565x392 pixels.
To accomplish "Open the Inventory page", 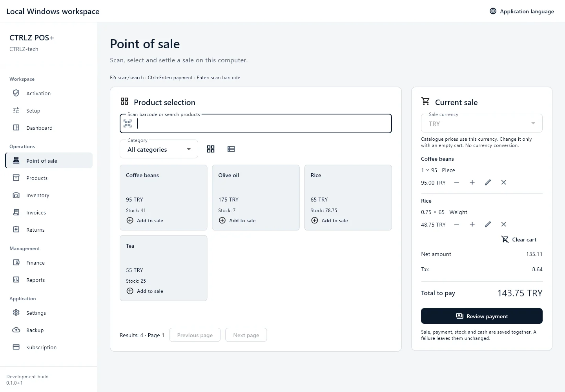I will tap(49, 195).
